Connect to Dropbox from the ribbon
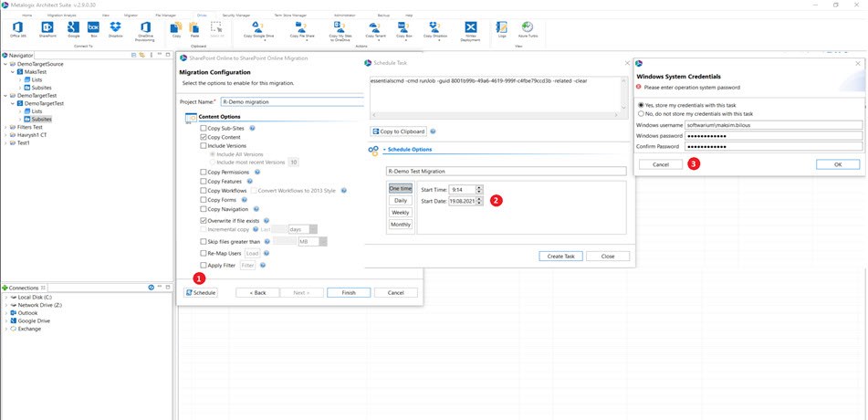Image resolution: width=868 pixels, height=420 pixels. [x=115, y=29]
